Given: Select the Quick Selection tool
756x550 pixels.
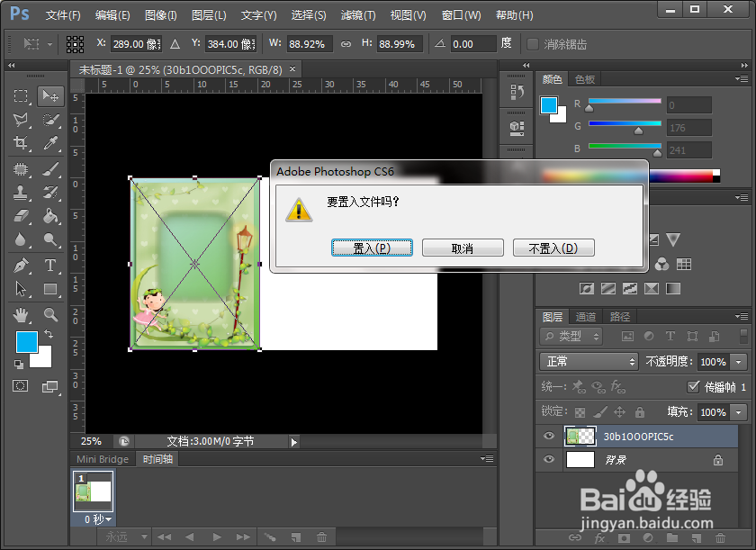Looking at the screenshot, I should 50,120.
